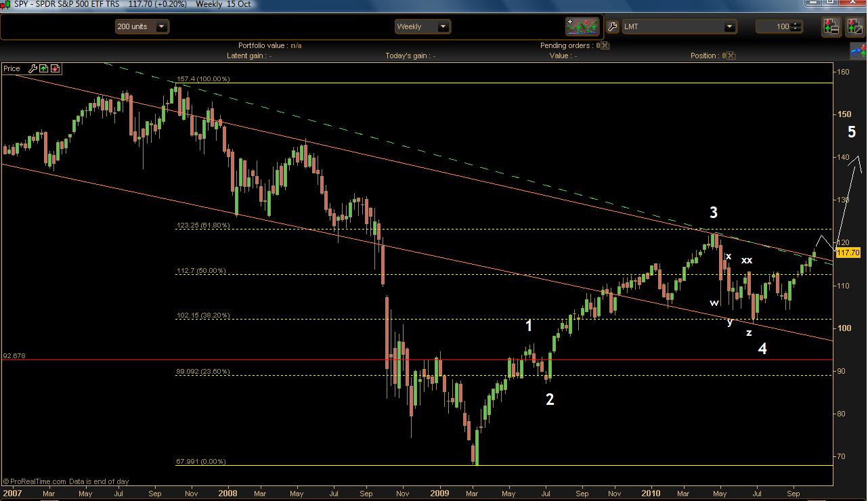Click the Value label

(563, 56)
